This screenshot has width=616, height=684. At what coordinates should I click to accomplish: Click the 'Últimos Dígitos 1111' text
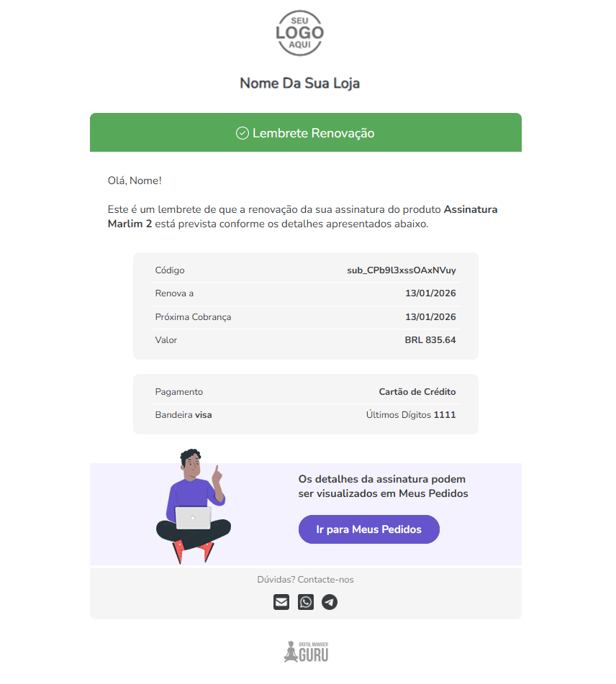tap(410, 415)
